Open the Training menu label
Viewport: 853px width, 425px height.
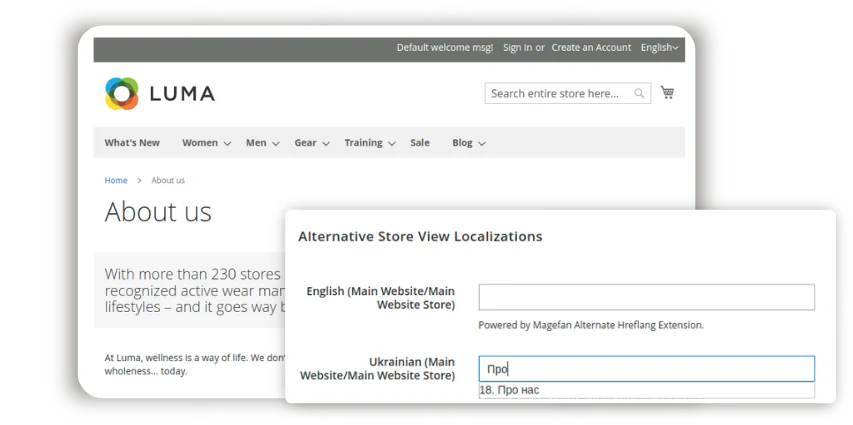point(363,143)
